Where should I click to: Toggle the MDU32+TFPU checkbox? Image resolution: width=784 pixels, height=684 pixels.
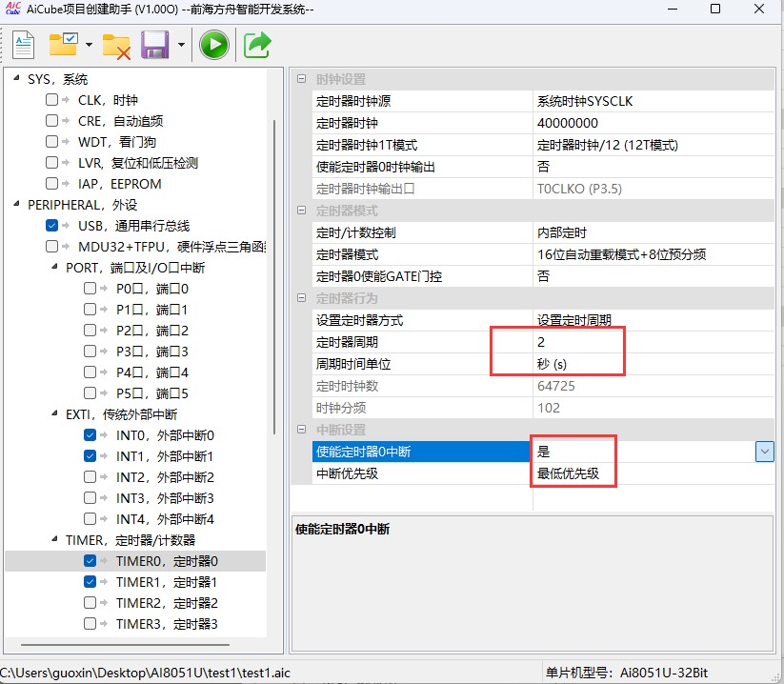pyautogui.click(x=51, y=247)
